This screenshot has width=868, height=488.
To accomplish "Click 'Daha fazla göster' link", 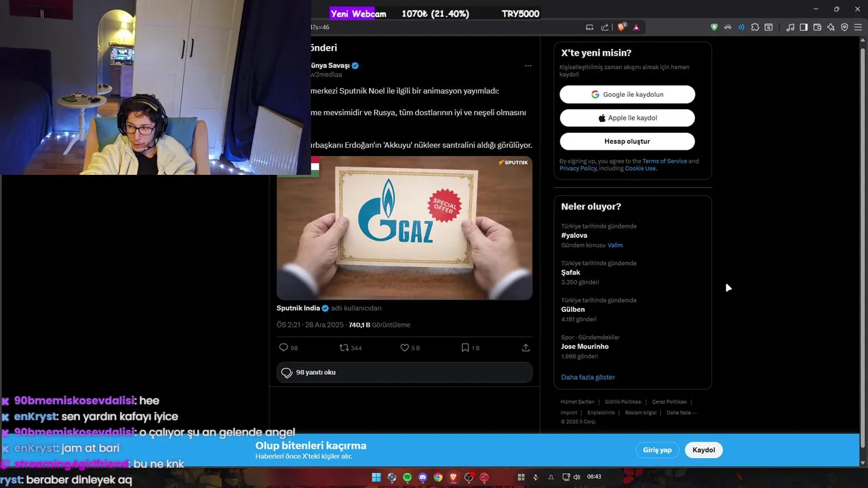I will click(x=588, y=378).
